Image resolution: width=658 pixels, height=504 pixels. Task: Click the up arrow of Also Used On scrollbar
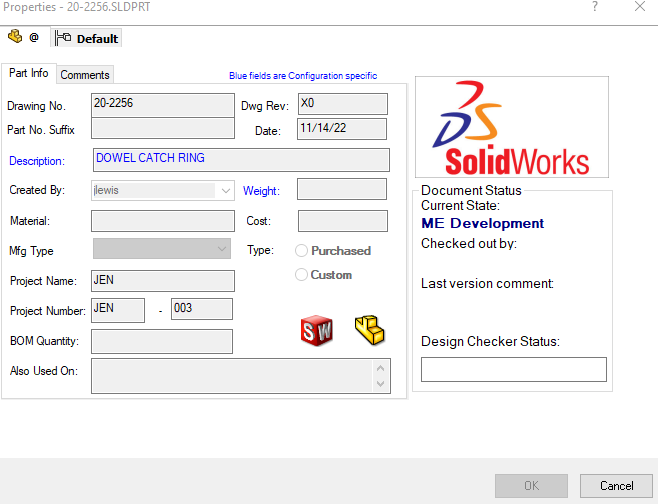(x=381, y=368)
